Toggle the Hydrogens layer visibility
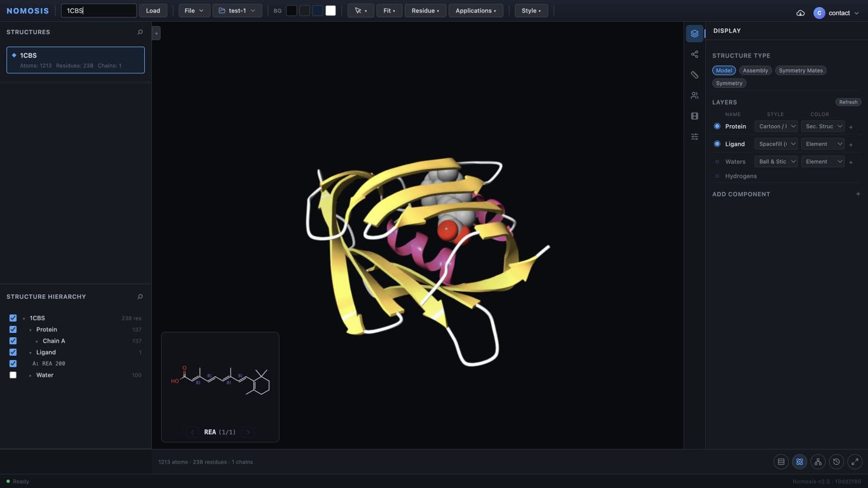868x488 pixels. pos(717,176)
